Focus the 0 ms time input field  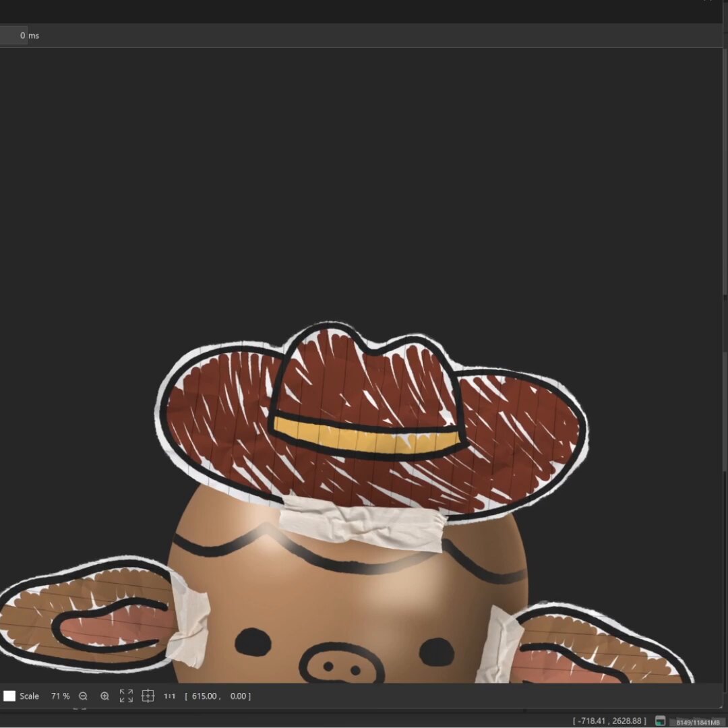13,35
